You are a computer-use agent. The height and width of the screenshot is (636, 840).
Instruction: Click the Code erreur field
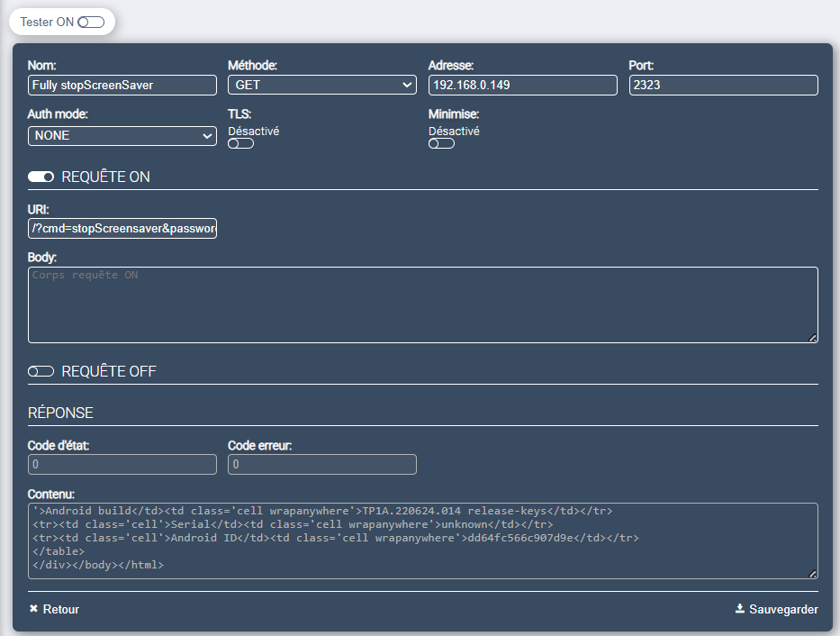[x=322, y=465]
